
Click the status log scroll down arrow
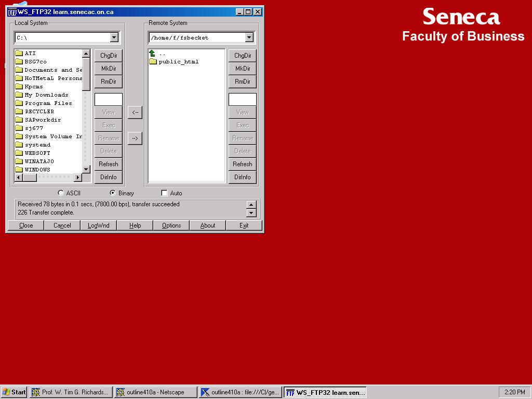coord(251,213)
